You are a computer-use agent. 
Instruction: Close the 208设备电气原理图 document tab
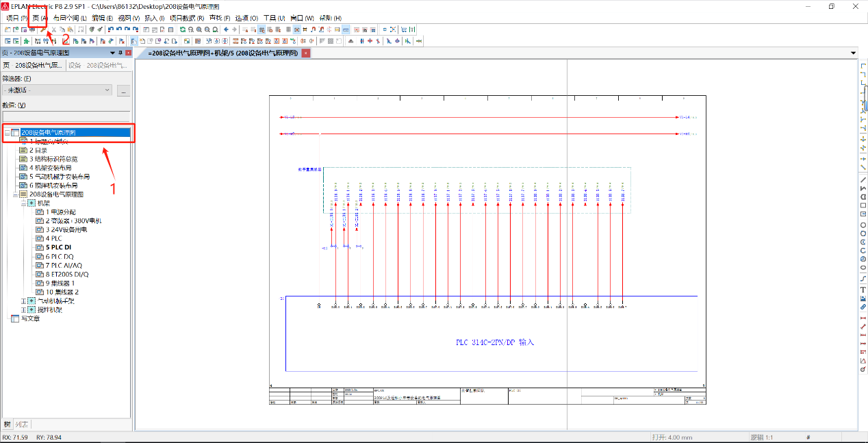(306, 53)
